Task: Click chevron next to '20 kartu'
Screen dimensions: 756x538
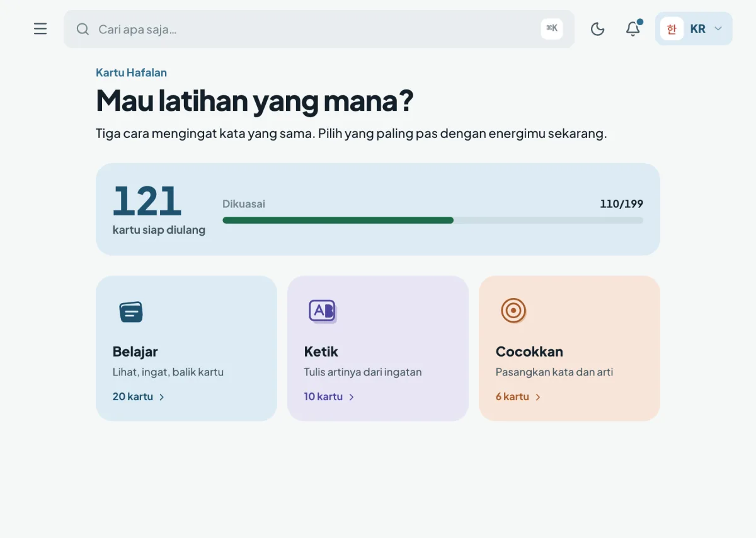Action: (x=162, y=397)
